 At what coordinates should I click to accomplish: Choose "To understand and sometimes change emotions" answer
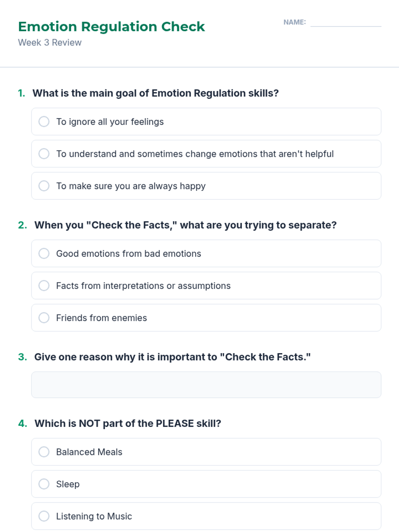click(44, 154)
